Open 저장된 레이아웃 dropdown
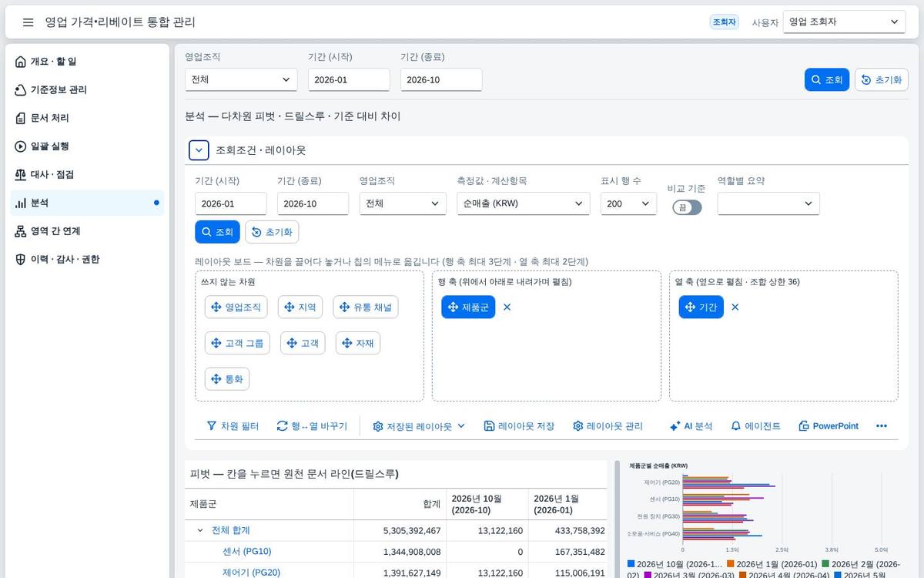The image size is (924, 578). click(419, 426)
